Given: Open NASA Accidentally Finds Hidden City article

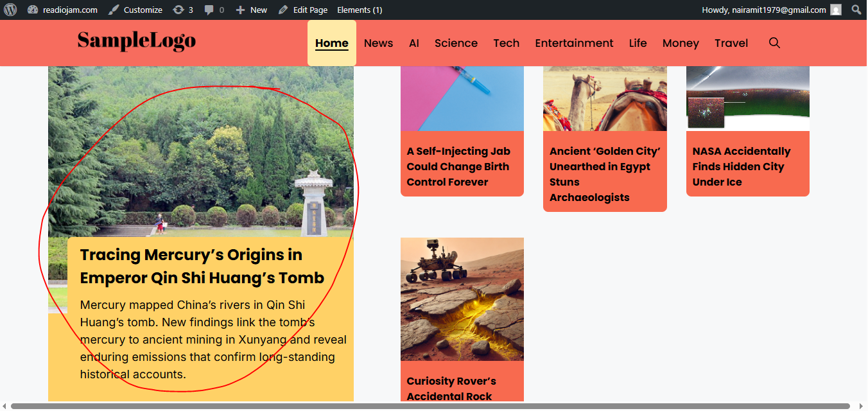Looking at the screenshot, I should (742, 166).
